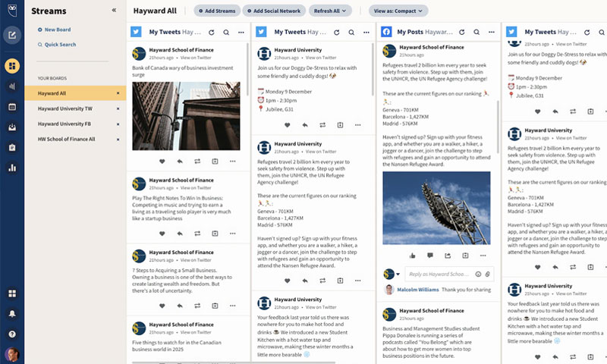Viewport: 607px width, 364px height.
Task: Open the Hootsuite owl logo
Action: point(12,10)
